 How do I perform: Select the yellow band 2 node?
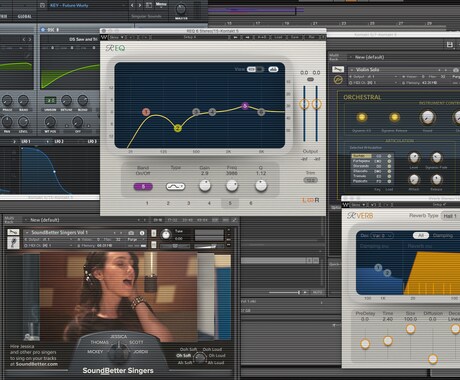[178, 128]
